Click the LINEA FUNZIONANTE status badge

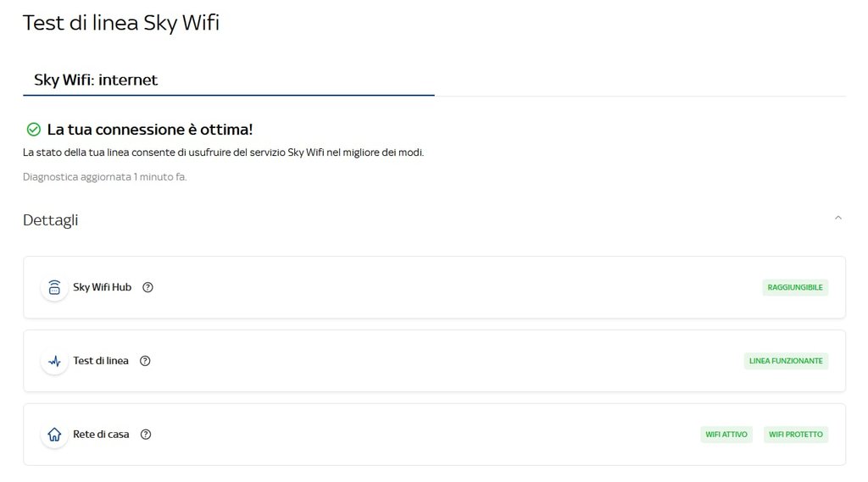coord(786,361)
